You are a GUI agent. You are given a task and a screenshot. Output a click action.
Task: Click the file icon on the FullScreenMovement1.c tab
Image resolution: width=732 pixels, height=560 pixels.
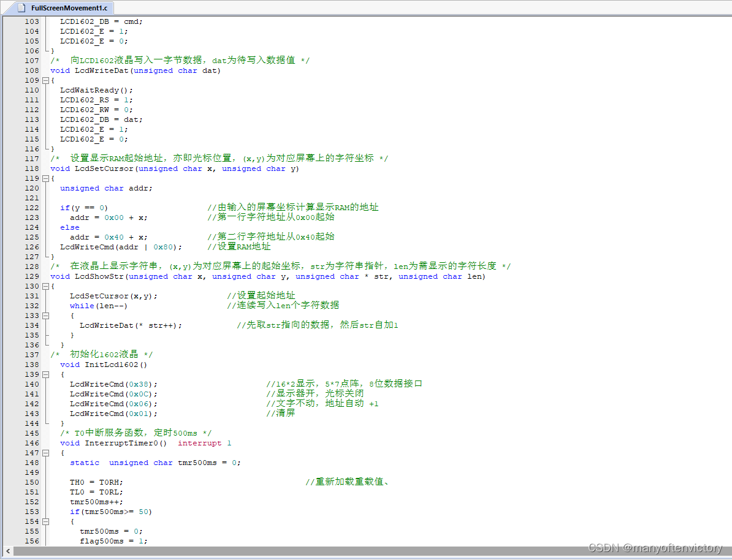point(21,7)
